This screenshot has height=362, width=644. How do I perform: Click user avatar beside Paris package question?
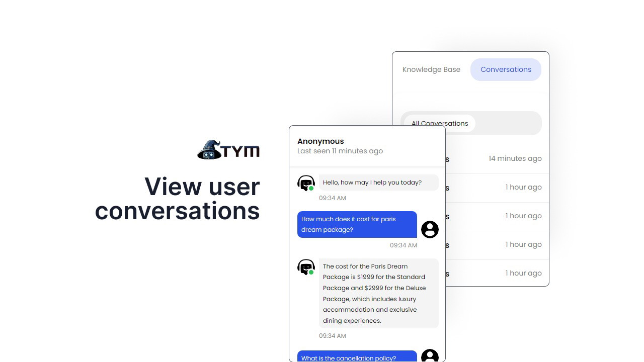point(430,229)
